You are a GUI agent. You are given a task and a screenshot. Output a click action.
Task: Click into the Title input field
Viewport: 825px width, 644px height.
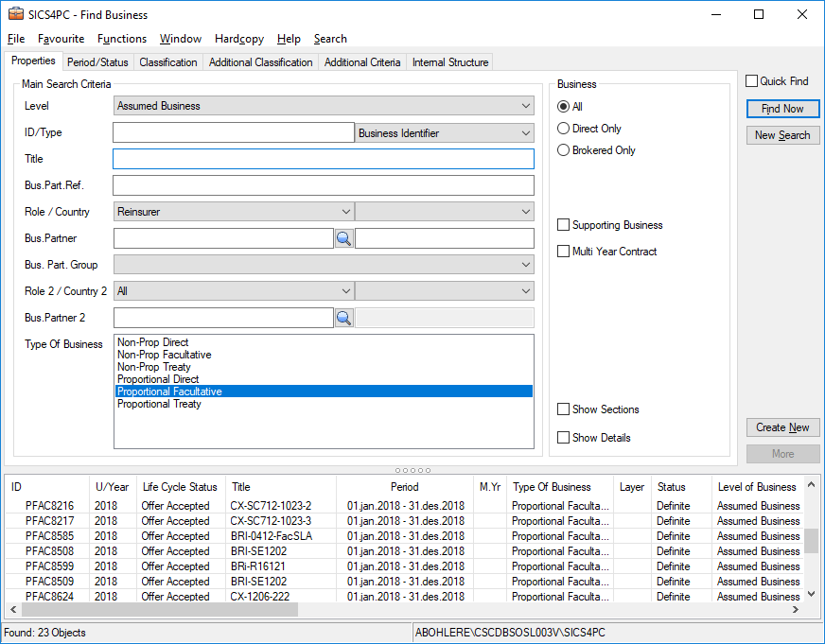coord(324,159)
